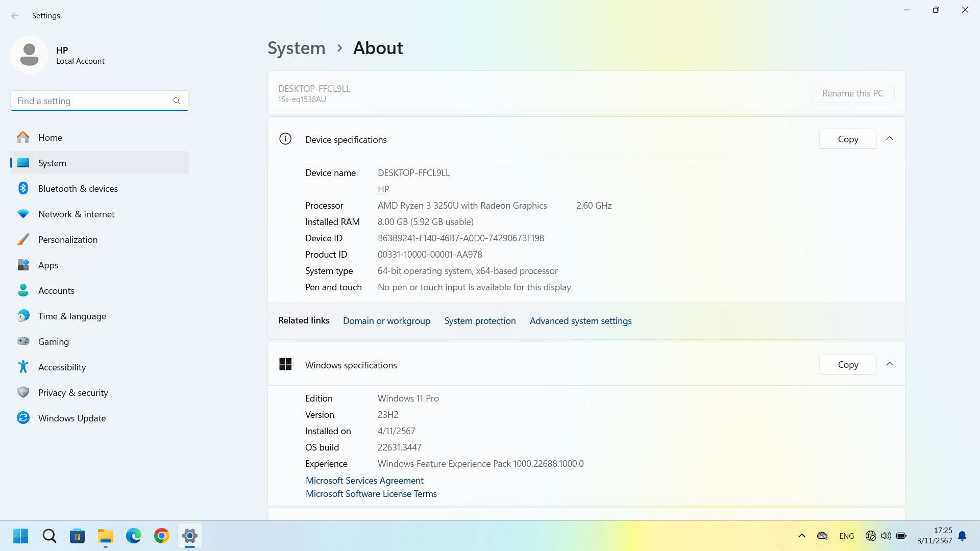Screen dimensions: 980x551
Task: Click the network globe tray icon
Action: click(871, 536)
